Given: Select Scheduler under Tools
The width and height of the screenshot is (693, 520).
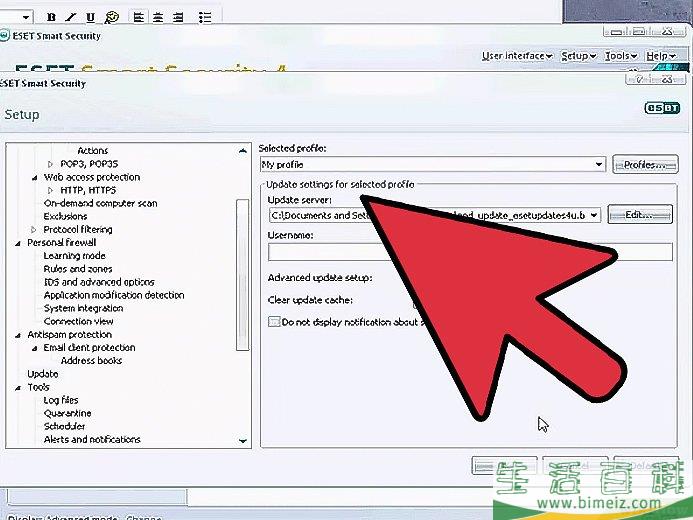Looking at the screenshot, I should click(64, 426).
